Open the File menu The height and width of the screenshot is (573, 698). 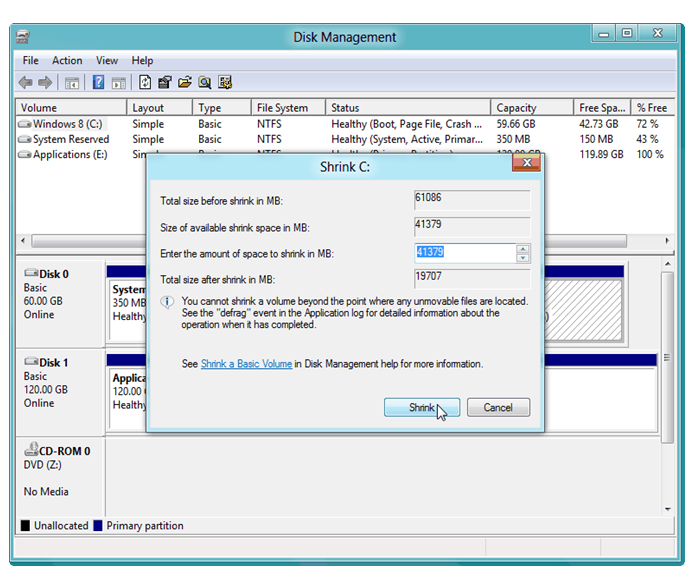coord(31,61)
